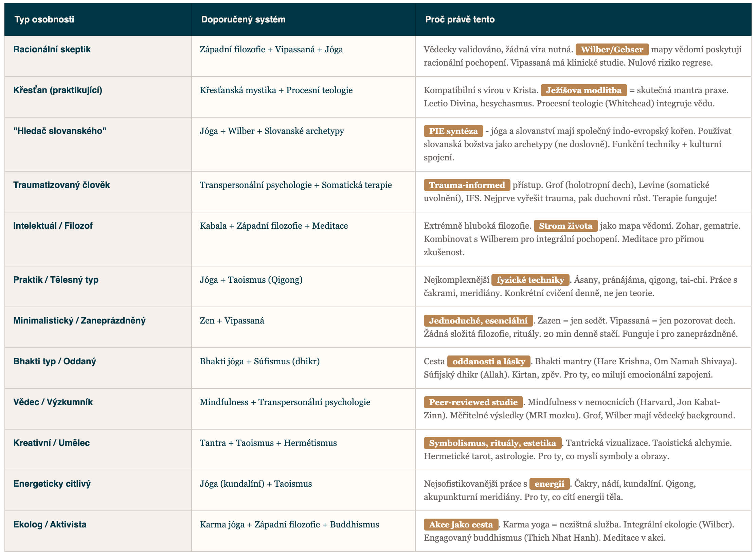Select the "Racionální skeptik" row label

[52, 50]
